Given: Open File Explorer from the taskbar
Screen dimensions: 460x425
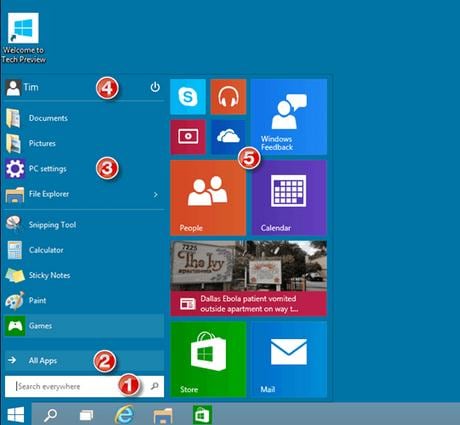Looking at the screenshot, I should tap(163, 416).
